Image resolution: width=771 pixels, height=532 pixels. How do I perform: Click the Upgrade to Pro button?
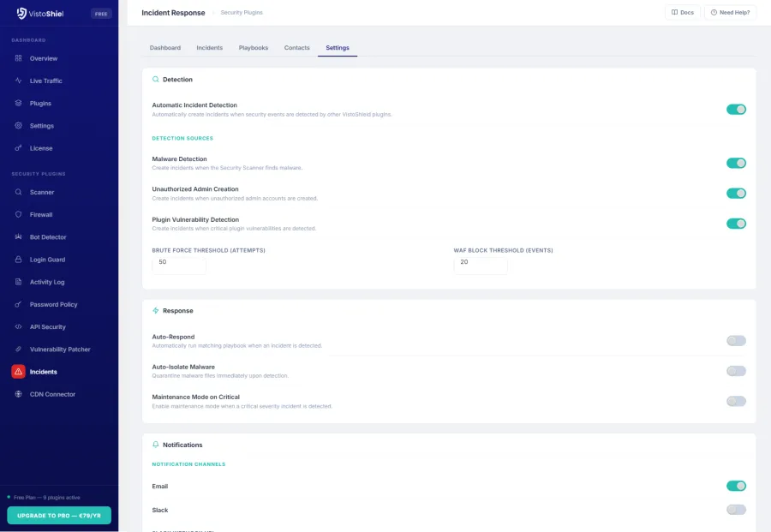pyautogui.click(x=59, y=515)
